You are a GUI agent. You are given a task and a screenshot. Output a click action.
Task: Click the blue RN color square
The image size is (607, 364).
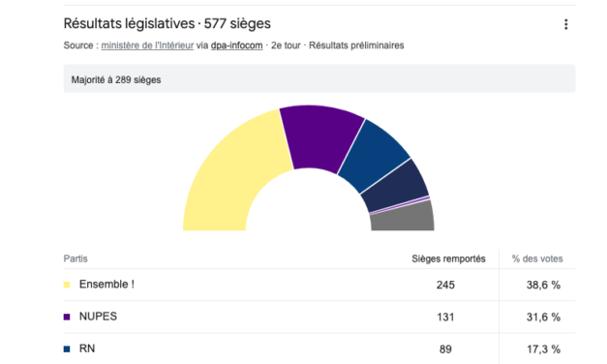(x=67, y=349)
